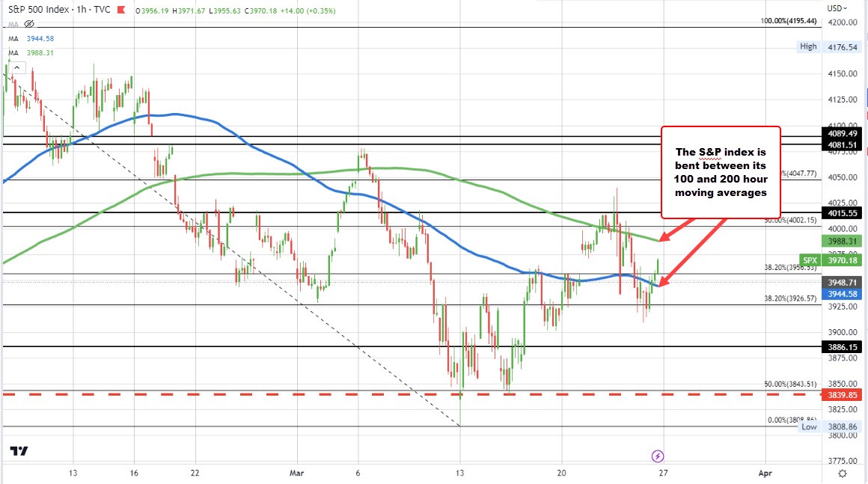Click the 4050.00 price axis tick
Viewport: 868px width, 484px height.
click(842, 177)
